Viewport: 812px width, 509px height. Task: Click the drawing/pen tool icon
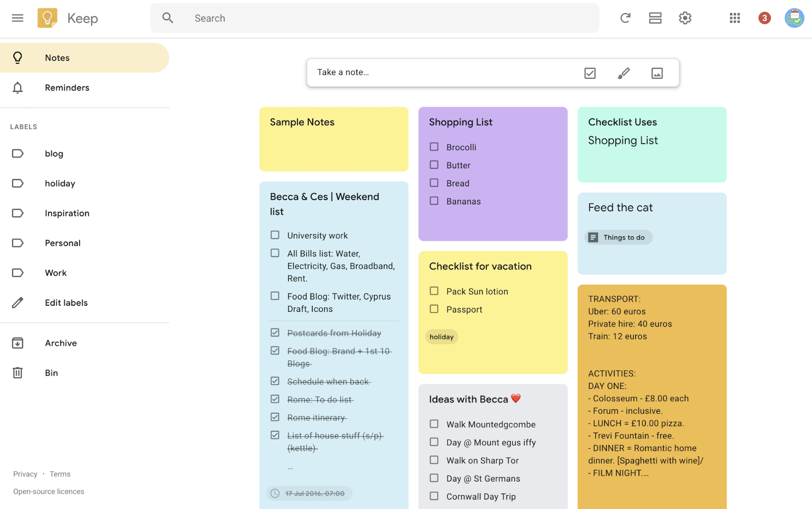click(x=623, y=73)
